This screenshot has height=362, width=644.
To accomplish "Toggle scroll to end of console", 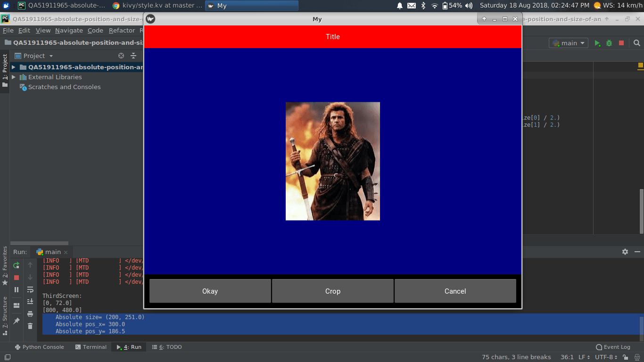I will click(30, 302).
